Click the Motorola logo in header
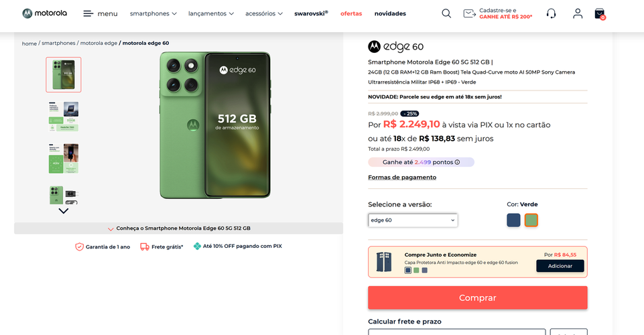Screen dimensions: 644x335 44,13
